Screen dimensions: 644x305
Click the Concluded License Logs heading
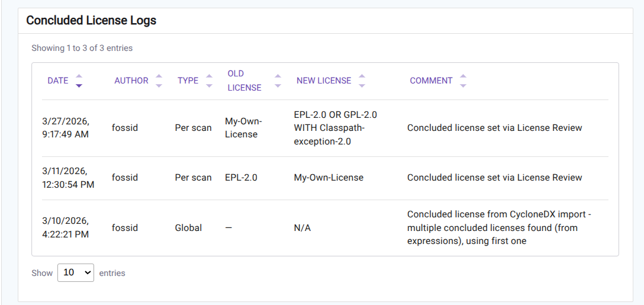pyautogui.click(x=91, y=20)
